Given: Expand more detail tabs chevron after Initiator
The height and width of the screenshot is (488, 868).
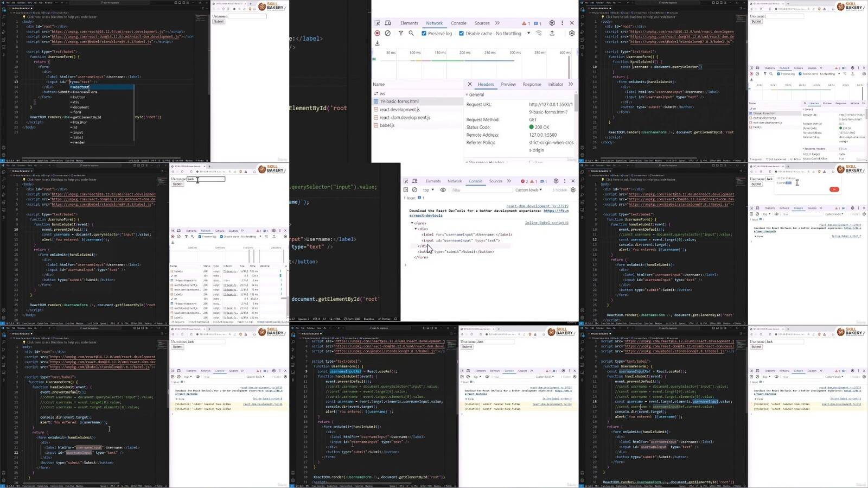Looking at the screenshot, I should (x=571, y=84).
